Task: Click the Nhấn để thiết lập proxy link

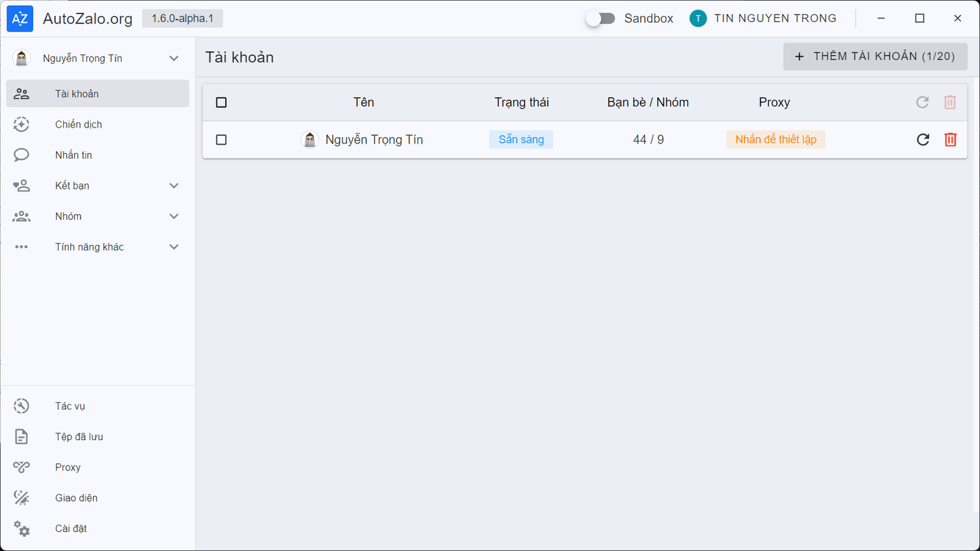Action: pos(775,140)
